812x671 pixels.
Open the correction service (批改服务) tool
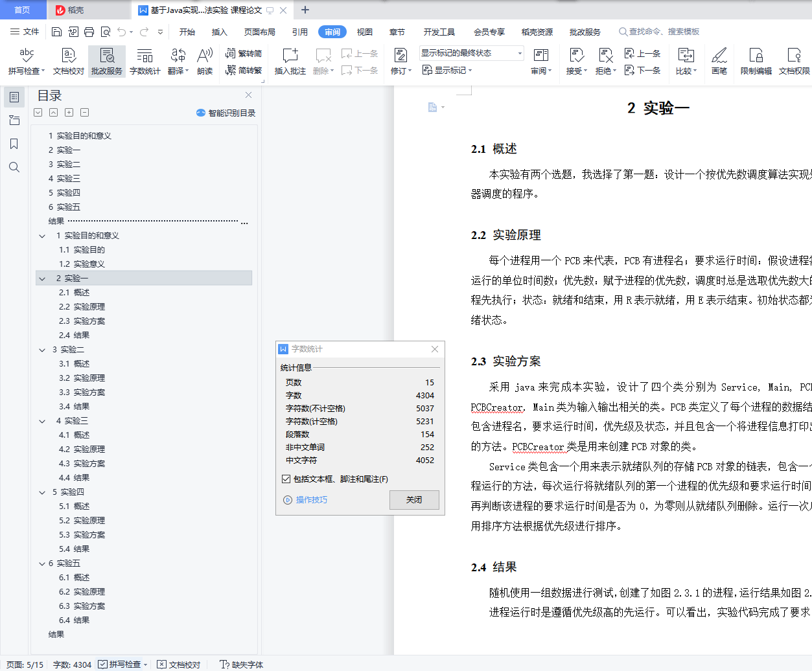[107, 62]
